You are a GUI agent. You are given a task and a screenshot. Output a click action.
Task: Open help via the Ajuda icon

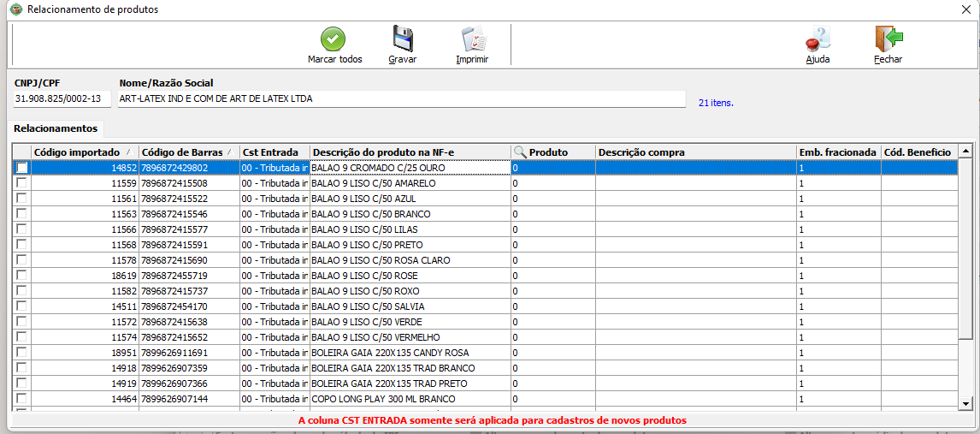point(818,39)
